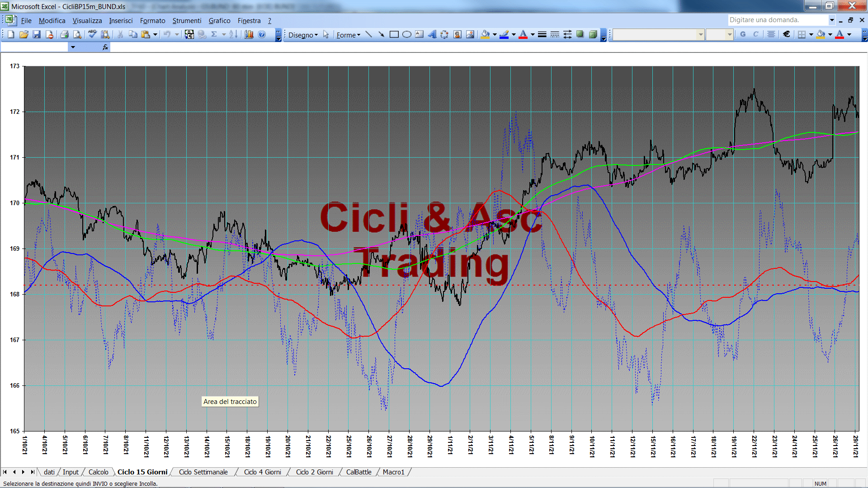Screen dimensions: 868x488
Task: Copy the selection with the Copy icon
Action: tap(133, 34)
